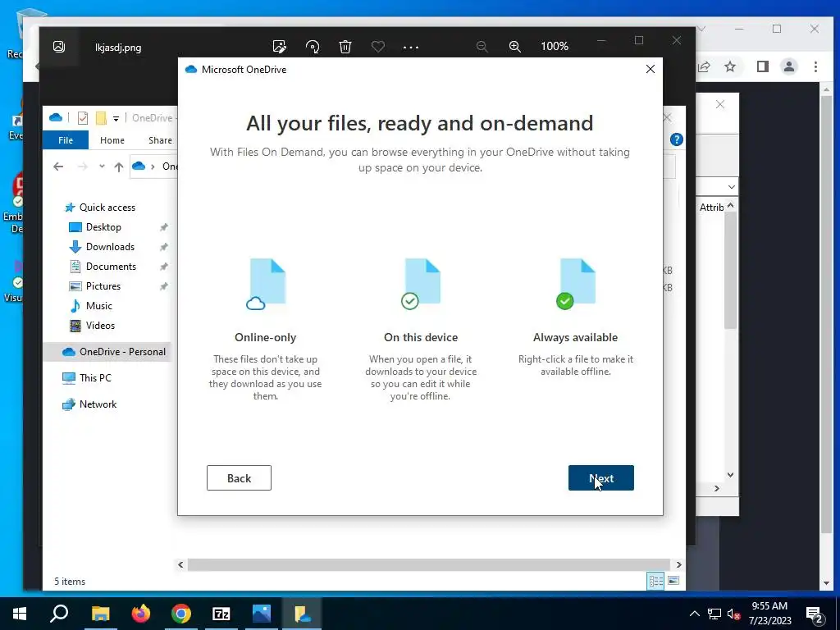The width and height of the screenshot is (840, 630).
Task: Open Recent locations dropdown in Explorer
Action: tap(102, 167)
